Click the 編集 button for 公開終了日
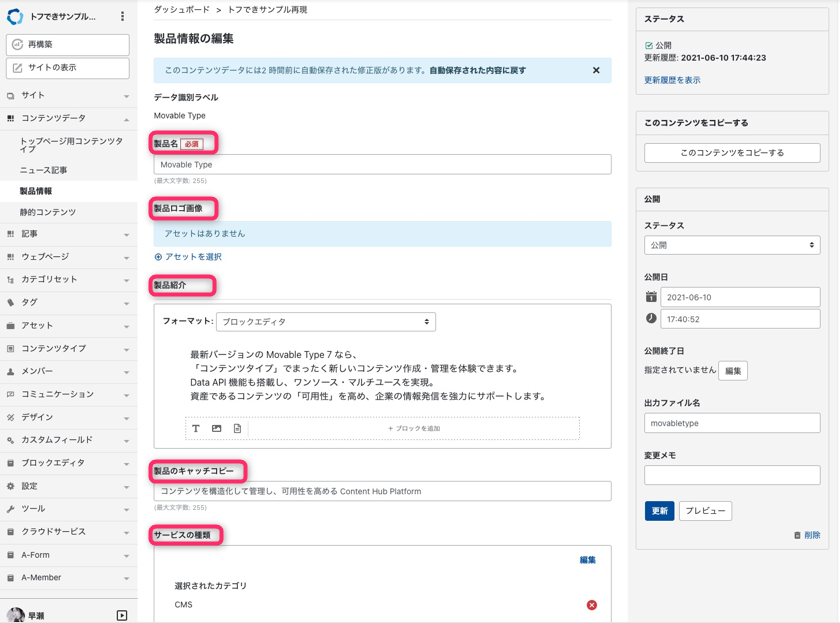This screenshot has height=623, width=840. click(x=733, y=371)
